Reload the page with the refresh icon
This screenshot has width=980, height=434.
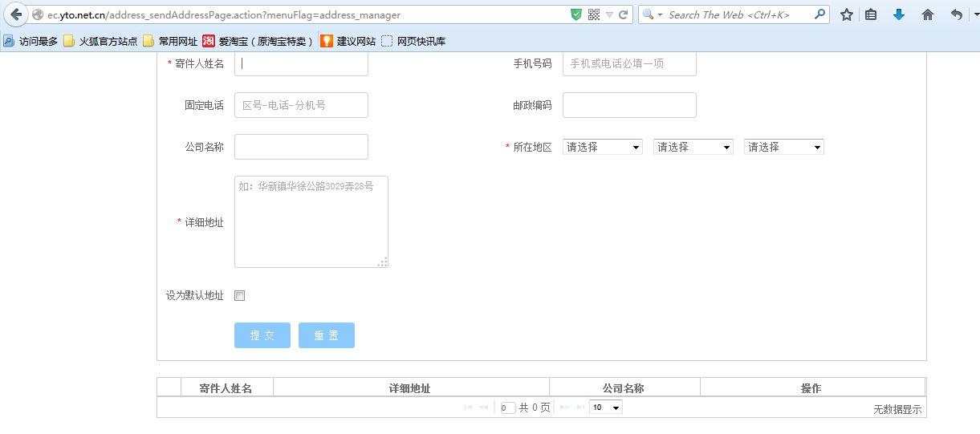coord(623,14)
